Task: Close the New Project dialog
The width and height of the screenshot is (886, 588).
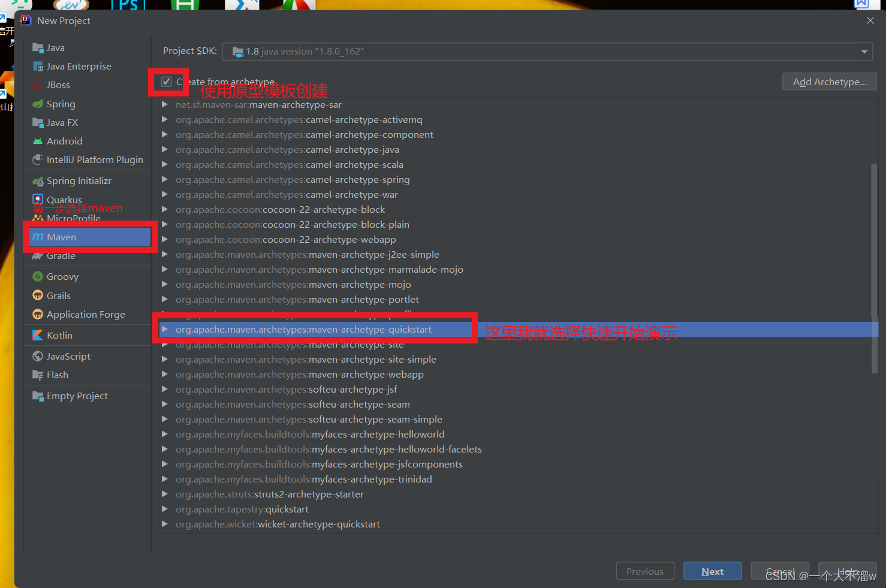Action: [870, 20]
